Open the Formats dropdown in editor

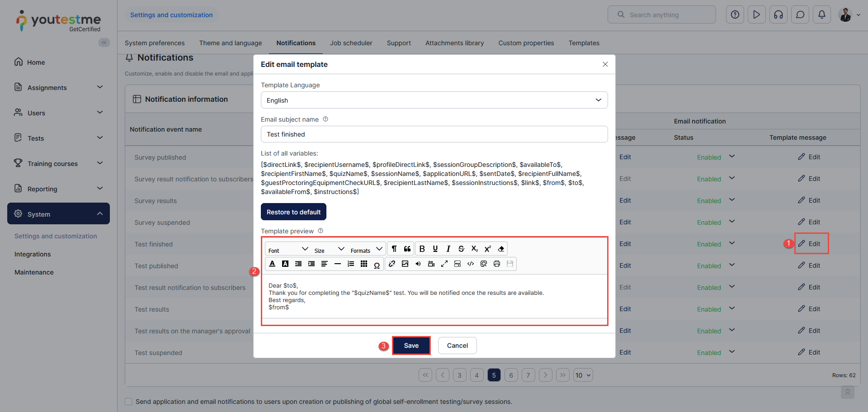[367, 249]
